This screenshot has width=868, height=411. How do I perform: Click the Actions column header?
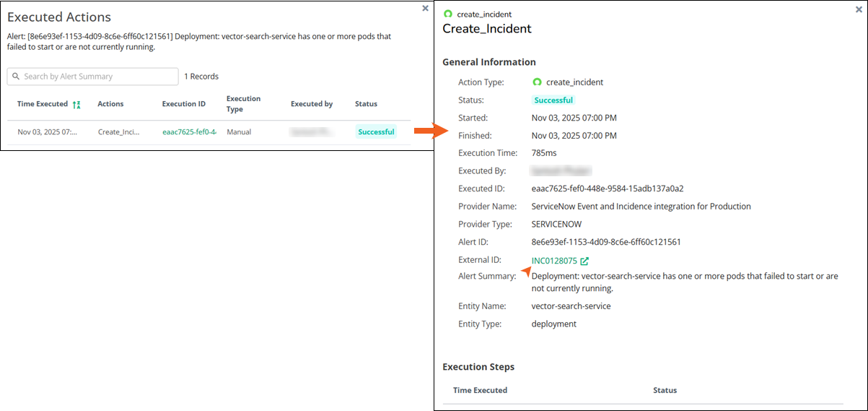pyautogui.click(x=110, y=104)
